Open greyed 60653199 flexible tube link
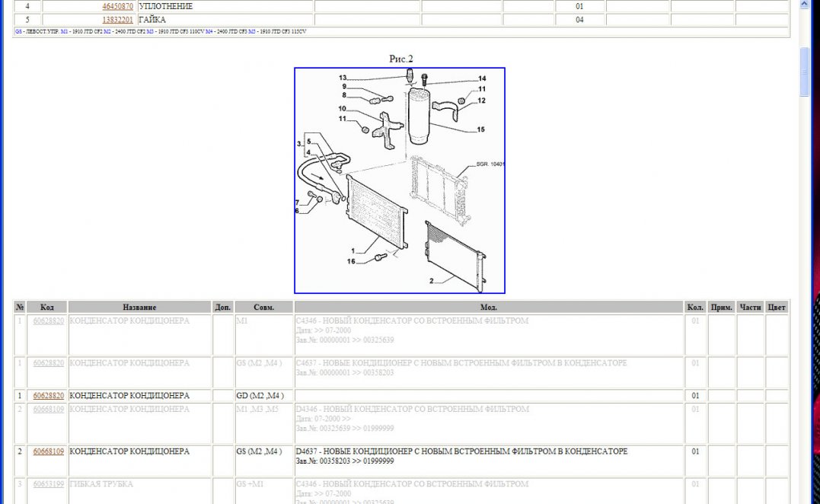This screenshot has height=504, width=820. pos(49,484)
